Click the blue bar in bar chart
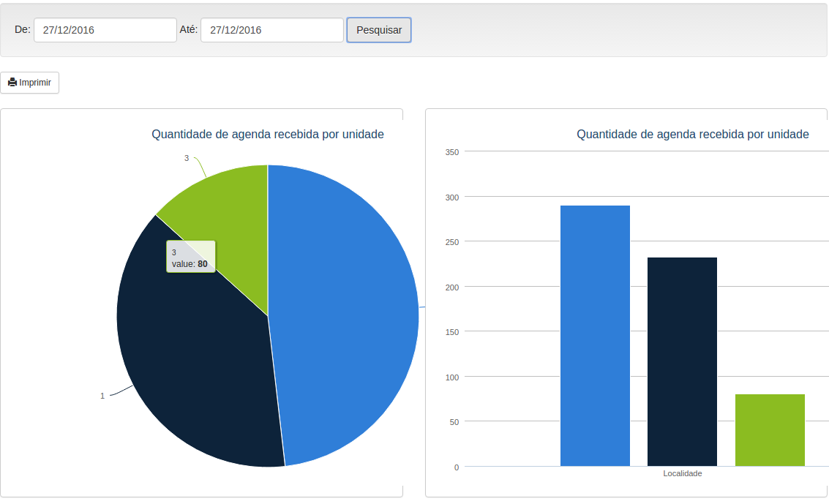829x504 pixels. pos(595,336)
